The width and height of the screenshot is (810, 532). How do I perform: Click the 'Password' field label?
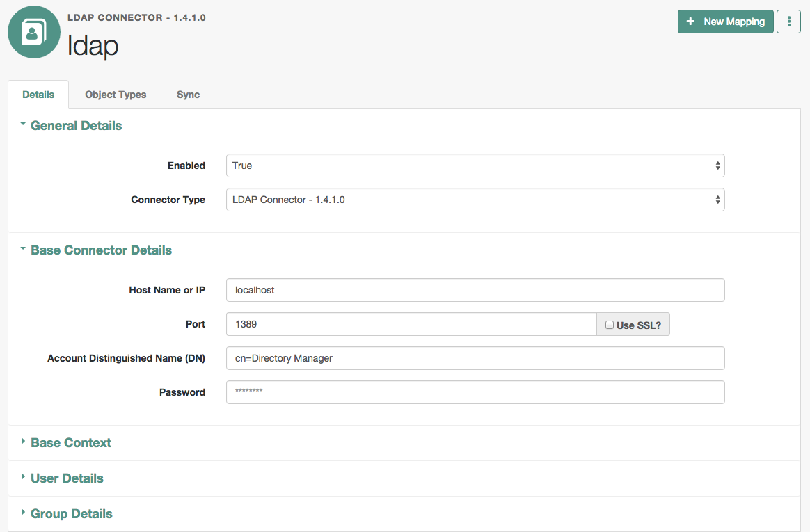tap(182, 392)
